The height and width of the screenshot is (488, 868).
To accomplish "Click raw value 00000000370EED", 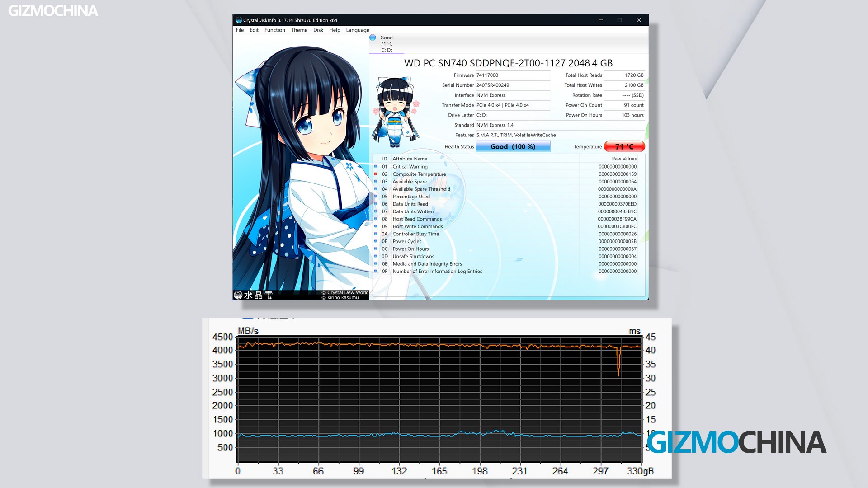I will (617, 204).
